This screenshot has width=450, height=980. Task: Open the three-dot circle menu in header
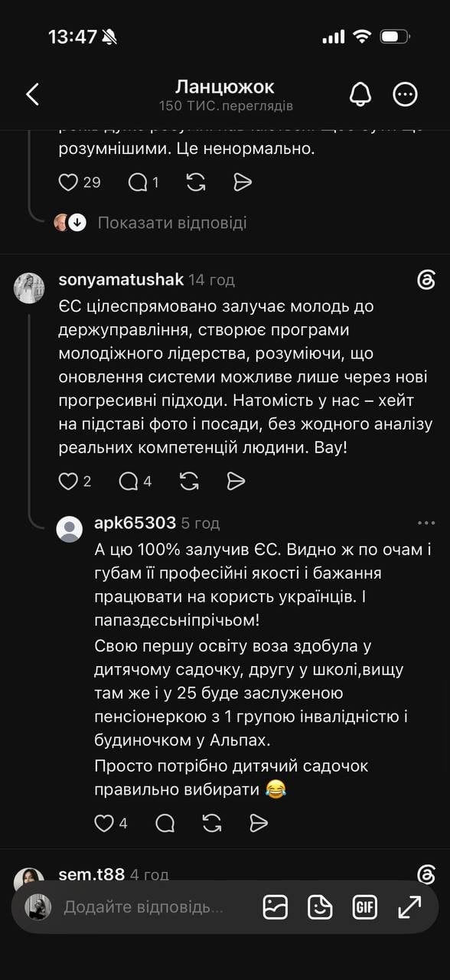tap(405, 94)
